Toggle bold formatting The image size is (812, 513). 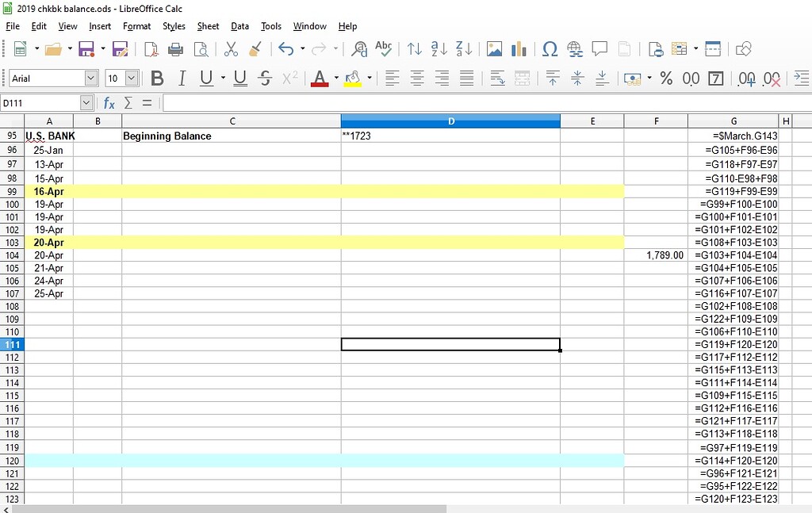pos(156,78)
